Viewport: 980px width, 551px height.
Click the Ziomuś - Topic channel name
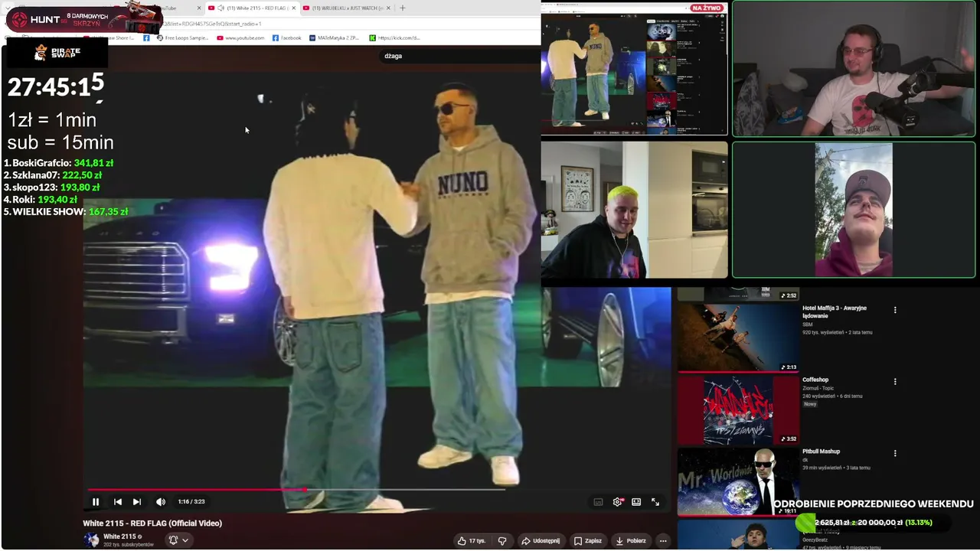click(x=818, y=388)
